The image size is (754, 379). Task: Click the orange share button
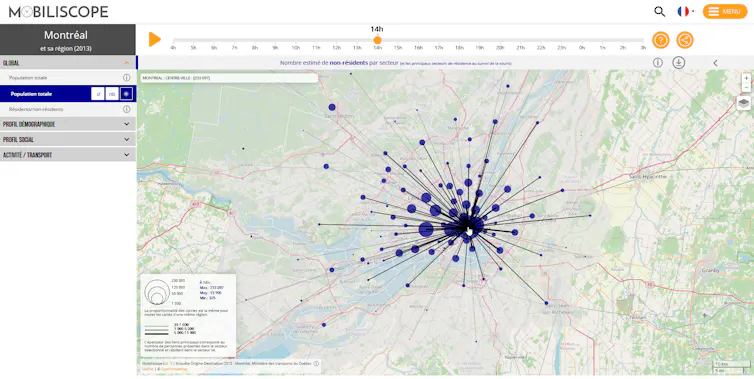tap(685, 40)
